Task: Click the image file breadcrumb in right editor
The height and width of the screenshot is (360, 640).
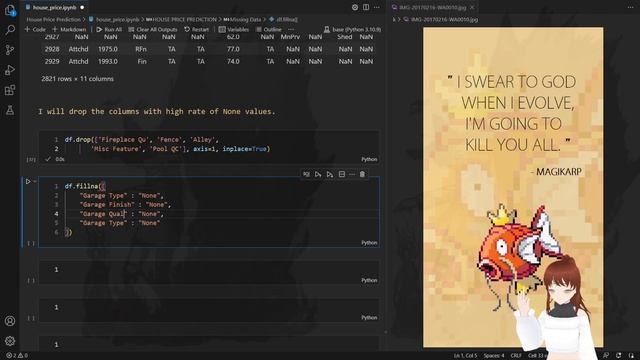Action: pos(440,19)
